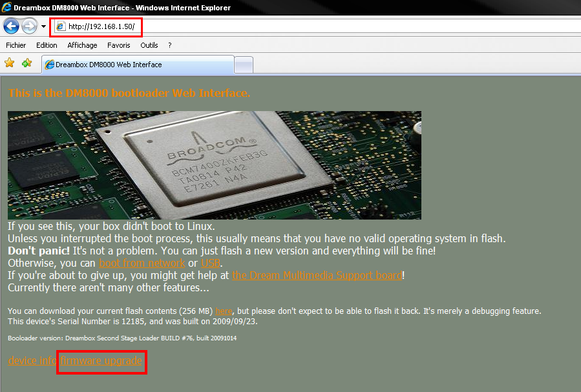Click the Broadcom chip image
The height and width of the screenshot is (392, 581).
[x=215, y=165]
